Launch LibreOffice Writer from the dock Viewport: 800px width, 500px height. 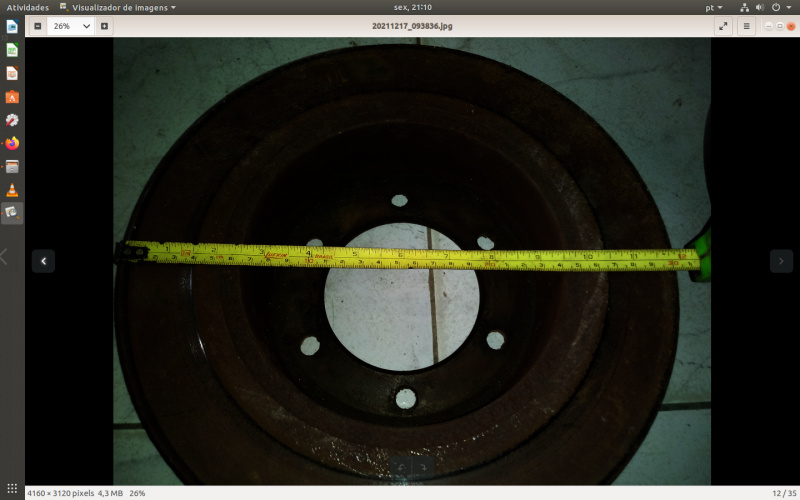click(12, 27)
